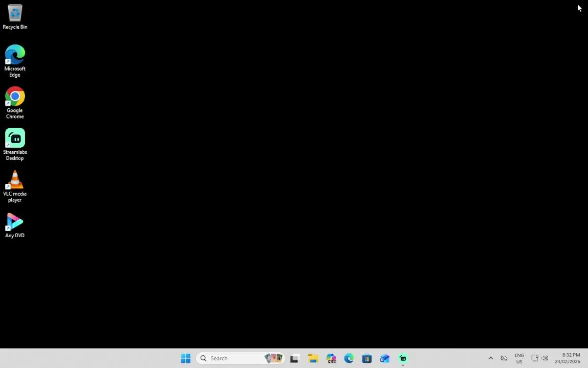The width and height of the screenshot is (588, 368).
Task: Click the taskbar Search box
Action: pyautogui.click(x=240, y=358)
